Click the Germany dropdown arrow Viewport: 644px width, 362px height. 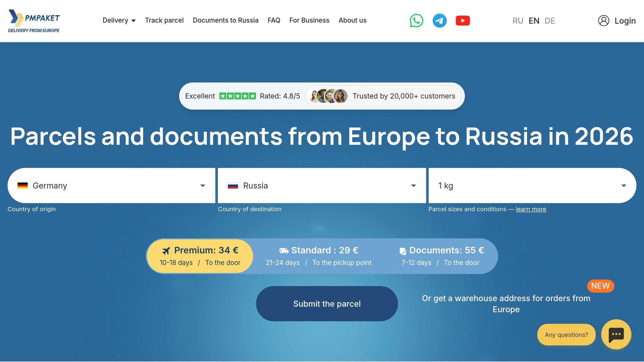click(203, 186)
